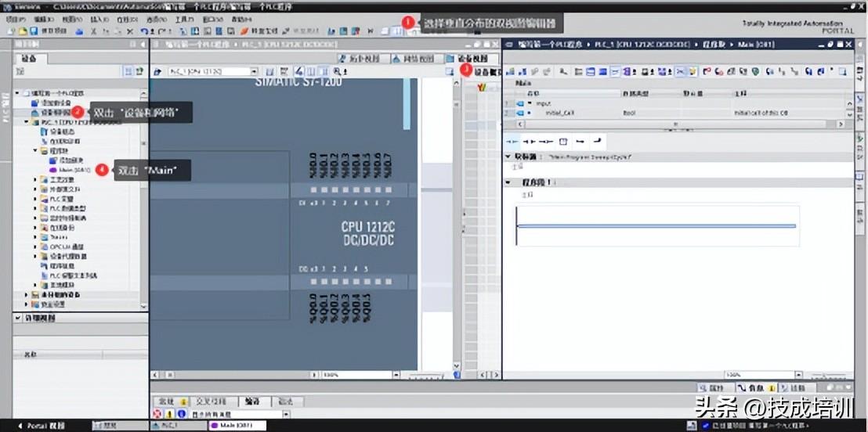Click the insert network icon in Main editor toolbar
868x432 pixels.
pyautogui.click(x=510, y=71)
